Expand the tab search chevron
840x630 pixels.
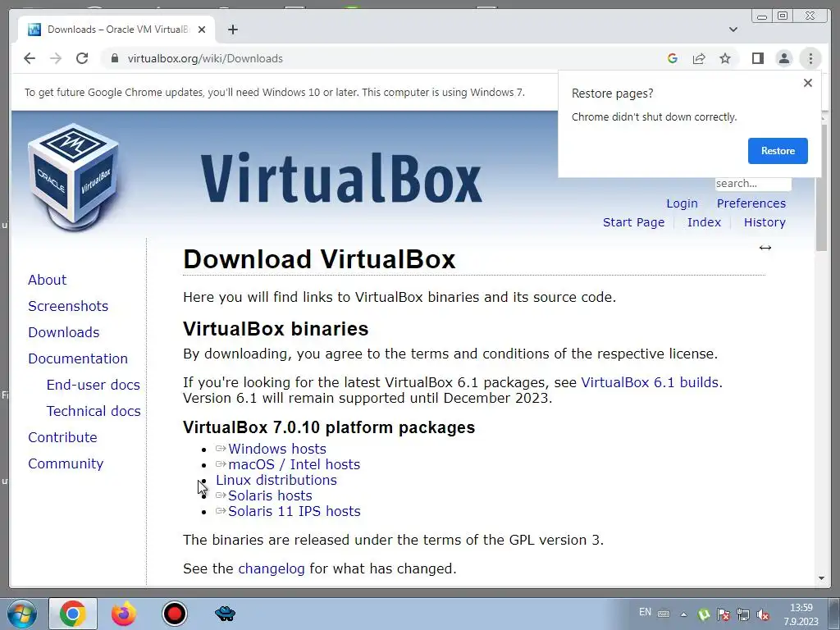click(x=733, y=30)
